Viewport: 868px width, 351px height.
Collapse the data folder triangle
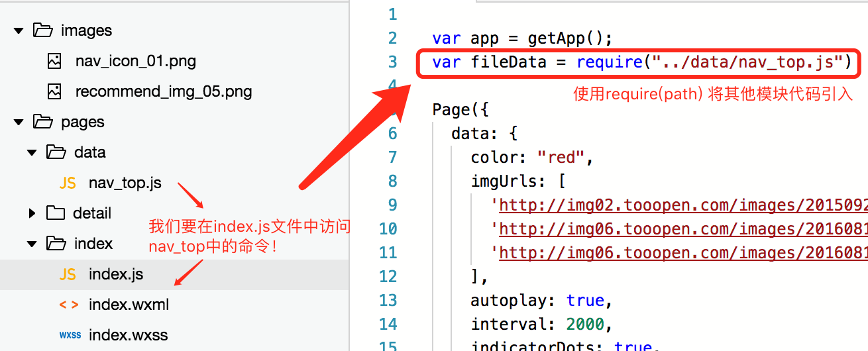point(32,152)
